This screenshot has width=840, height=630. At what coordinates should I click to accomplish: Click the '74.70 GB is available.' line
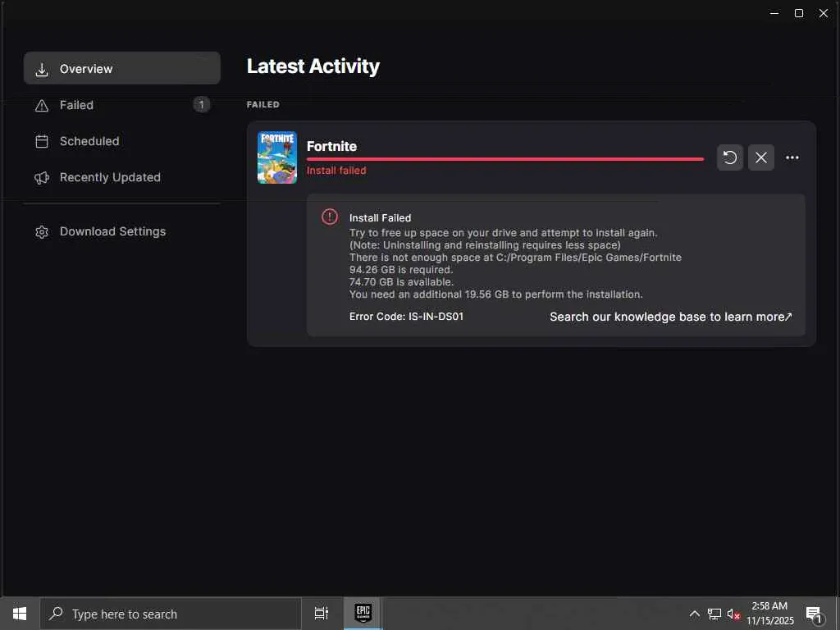tap(400, 282)
